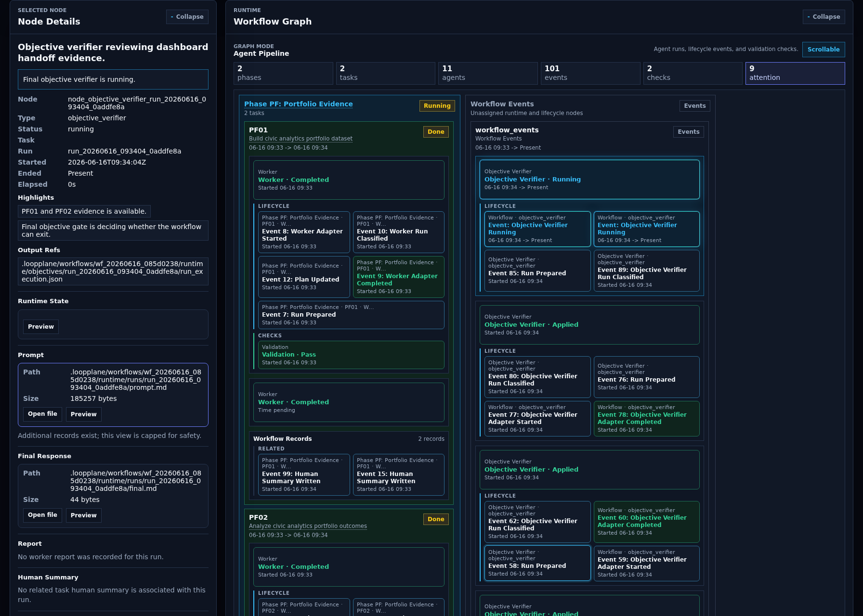The image size is (863, 616).
Task: Click Events button in Workflow Events header
Action: click(x=694, y=106)
